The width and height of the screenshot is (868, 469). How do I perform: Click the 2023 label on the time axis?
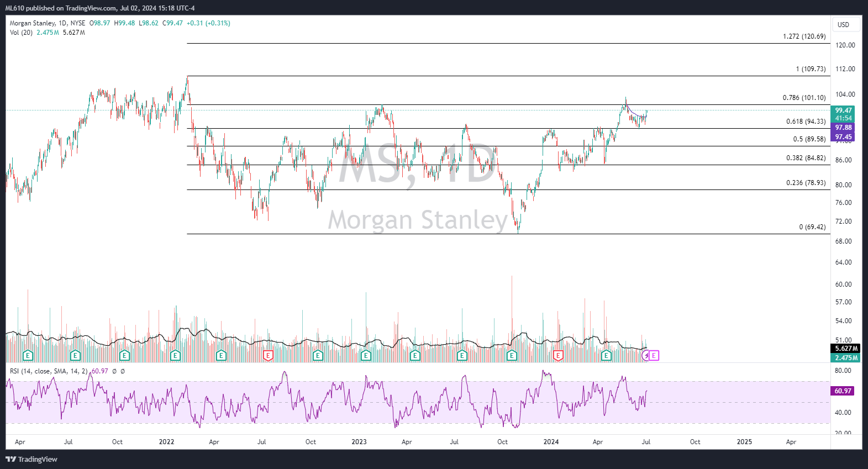(359, 442)
